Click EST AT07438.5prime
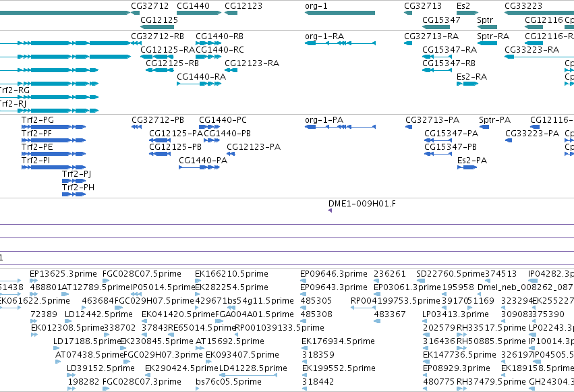The height and width of the screenshot is (392, 574). 89,356
